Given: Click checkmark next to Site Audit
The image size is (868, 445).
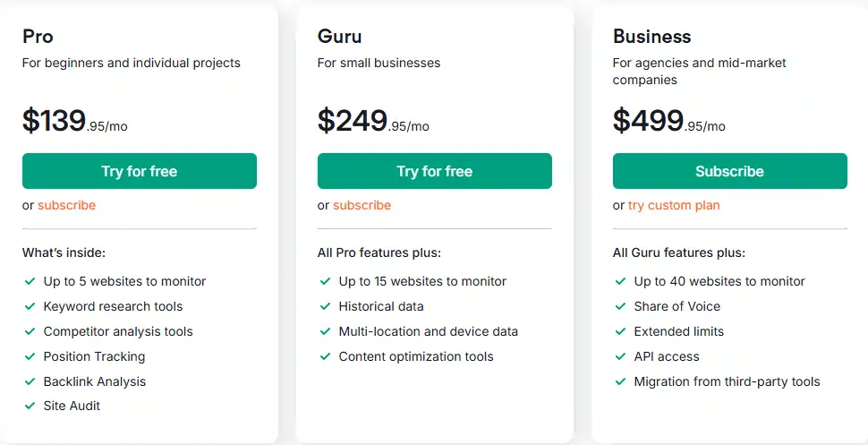Looking at the screenshot, I should point(30,406).
